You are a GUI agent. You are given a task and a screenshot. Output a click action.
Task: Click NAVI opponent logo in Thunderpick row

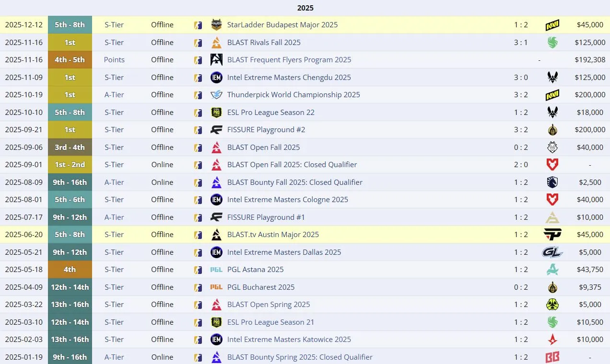tap(552, 95)
